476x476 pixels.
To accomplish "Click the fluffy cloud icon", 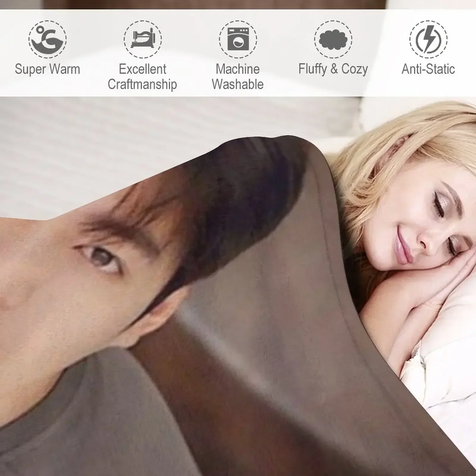I will [333, 39].
